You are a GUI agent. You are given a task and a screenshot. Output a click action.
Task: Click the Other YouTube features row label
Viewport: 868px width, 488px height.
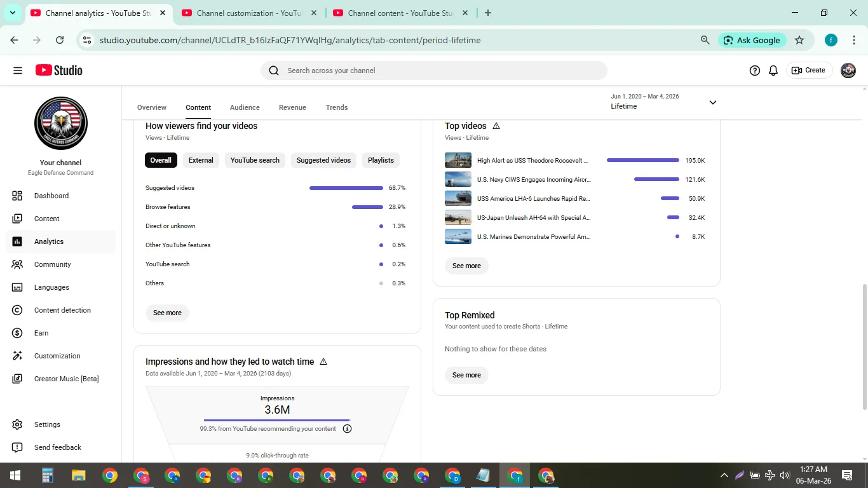(x=178, y=245)
